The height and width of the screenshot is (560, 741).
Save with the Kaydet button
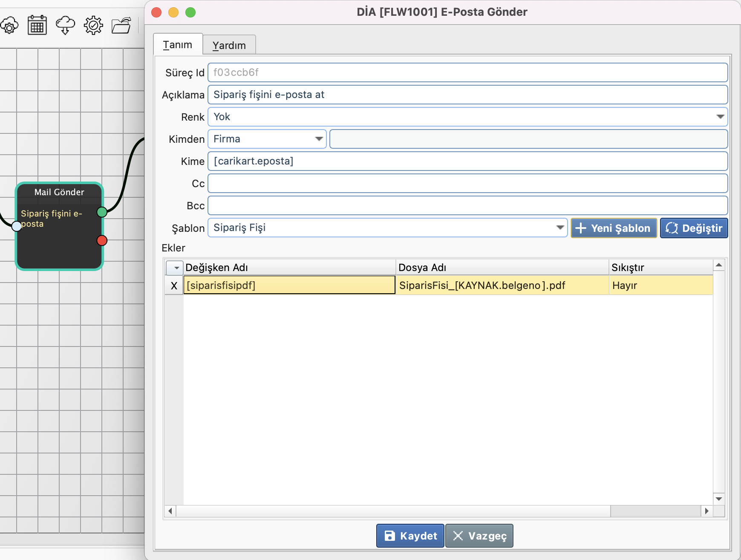(410, 536)
